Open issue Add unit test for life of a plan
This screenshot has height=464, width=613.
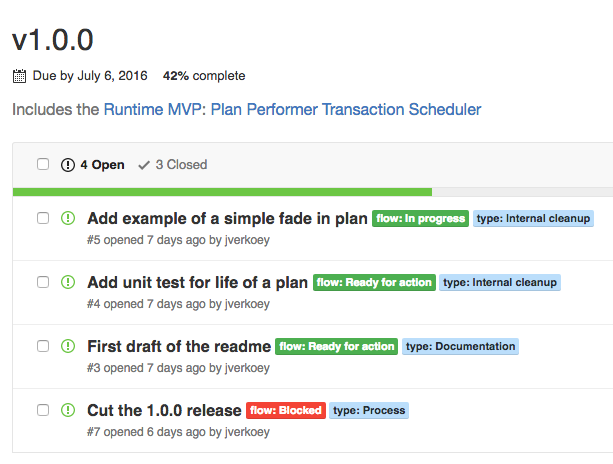point(197,282)
